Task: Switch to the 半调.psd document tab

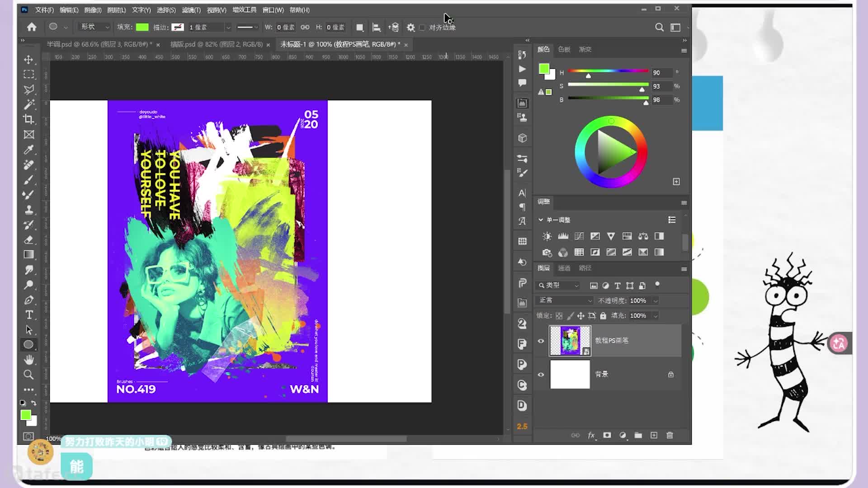Action: (99, 44)
